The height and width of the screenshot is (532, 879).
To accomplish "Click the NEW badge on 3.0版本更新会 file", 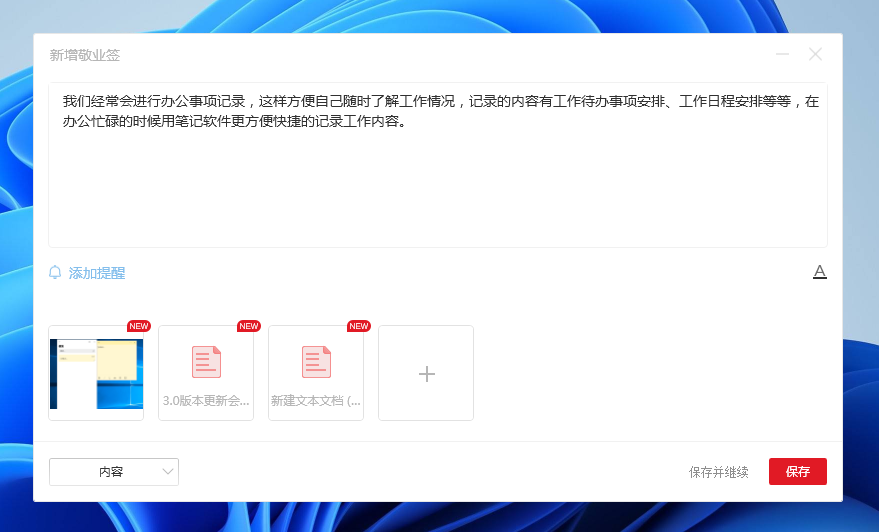I will pyautogui.click(x=248, y=326).
